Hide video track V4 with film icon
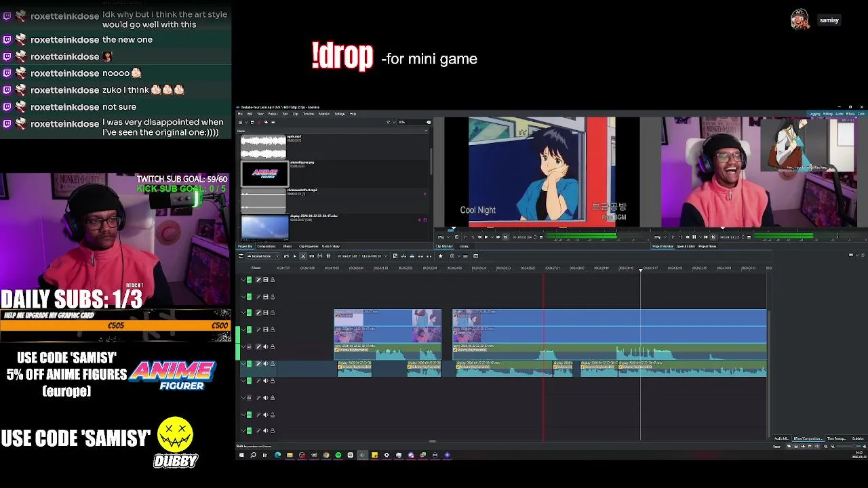 click(x=265, y=279)
